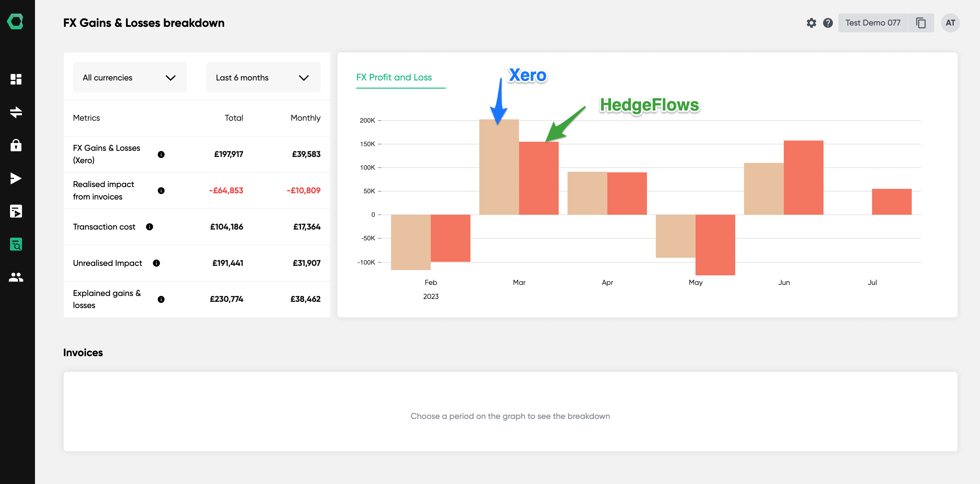
Task: Expand the All currencies dropdown filter
Action: click(127, 77)
